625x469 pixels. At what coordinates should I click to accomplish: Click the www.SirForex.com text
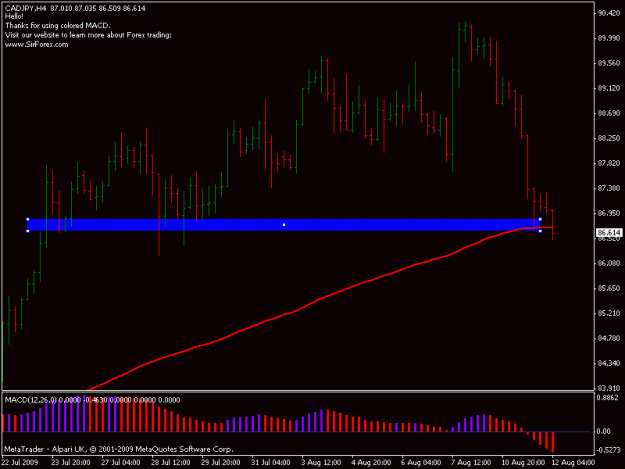(37, 45)
